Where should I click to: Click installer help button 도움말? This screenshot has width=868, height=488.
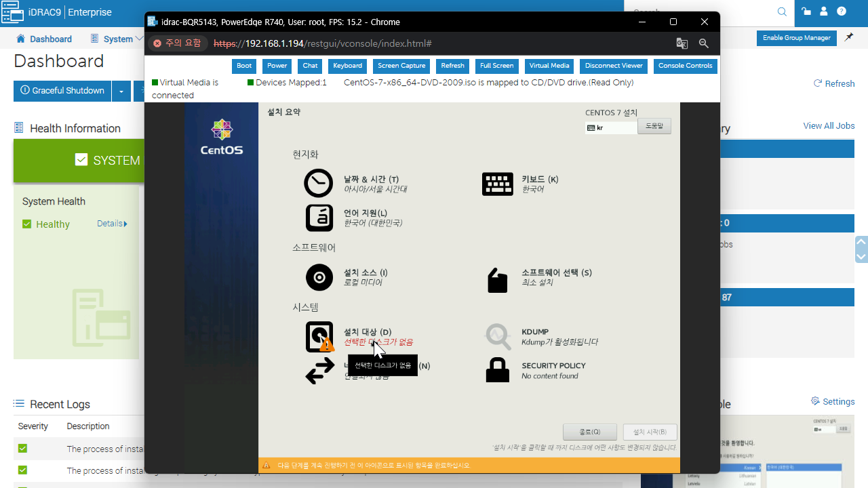tap(654, 126)
